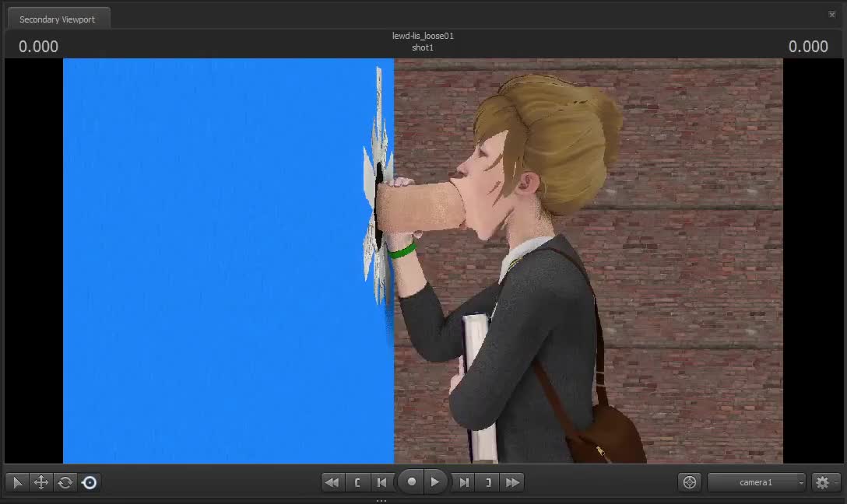Open the viewport settings gear
The image size is (847, 504).
click(822, 483)
